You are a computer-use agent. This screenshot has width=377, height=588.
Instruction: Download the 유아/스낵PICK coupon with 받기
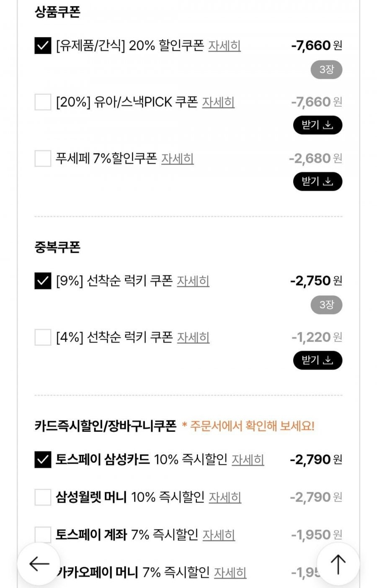318,125
